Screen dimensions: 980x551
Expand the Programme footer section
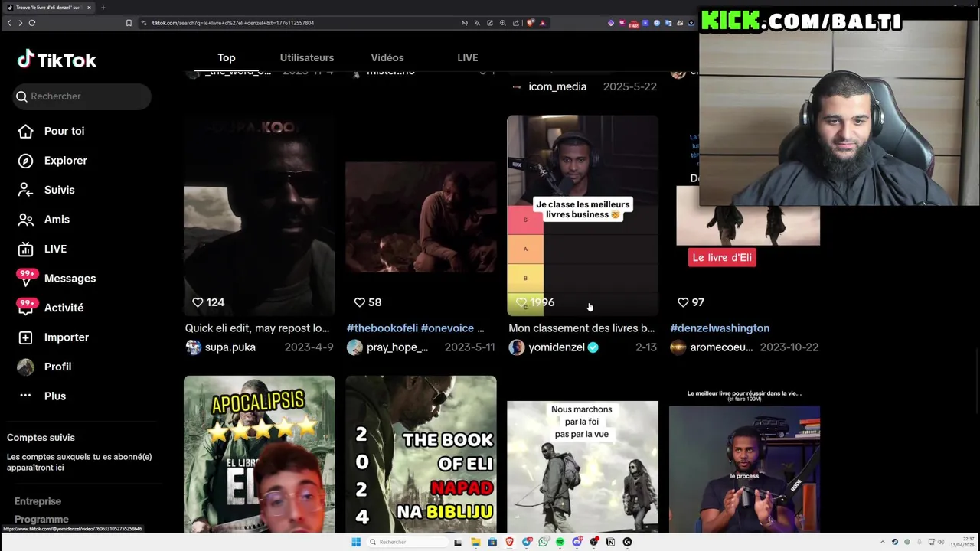pos(41,520)
